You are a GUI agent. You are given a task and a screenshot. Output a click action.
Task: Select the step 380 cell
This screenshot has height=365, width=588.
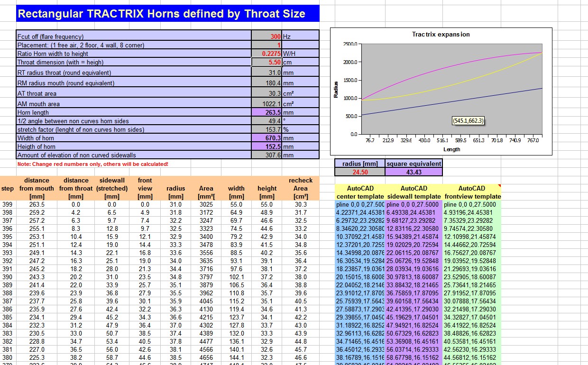(8, 357)
